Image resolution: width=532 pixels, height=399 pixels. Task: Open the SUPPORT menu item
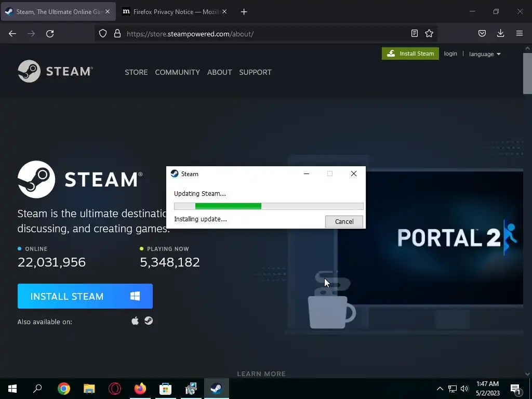point(255,72)
